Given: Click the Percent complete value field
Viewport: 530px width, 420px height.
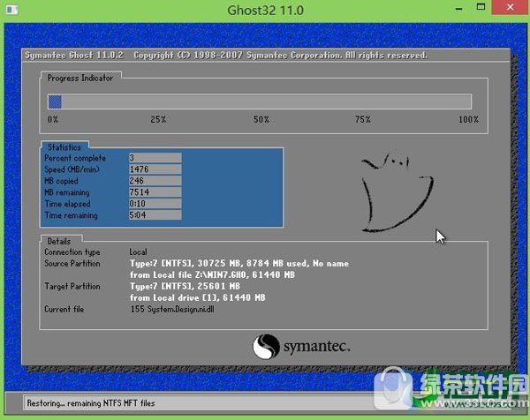Looking at the screenshot, I should [155, 157].
